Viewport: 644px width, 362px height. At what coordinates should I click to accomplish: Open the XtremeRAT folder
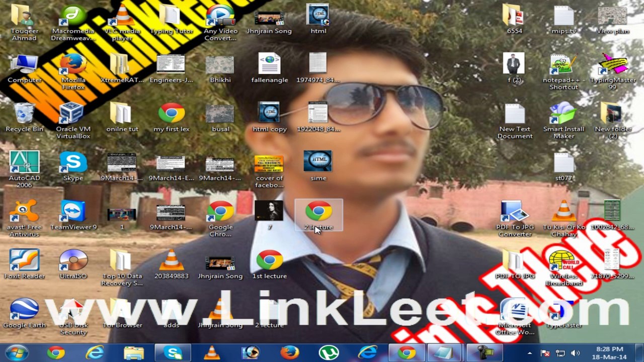pyautogui.click(x=122, y=69)
